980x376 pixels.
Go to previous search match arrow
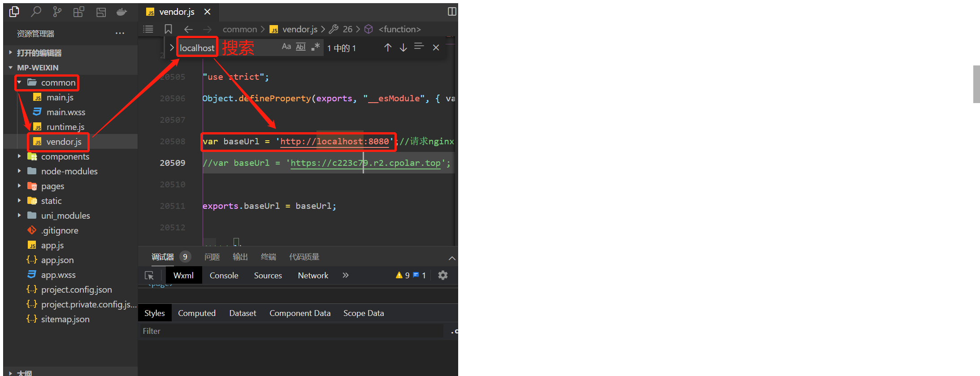point(388,48)
